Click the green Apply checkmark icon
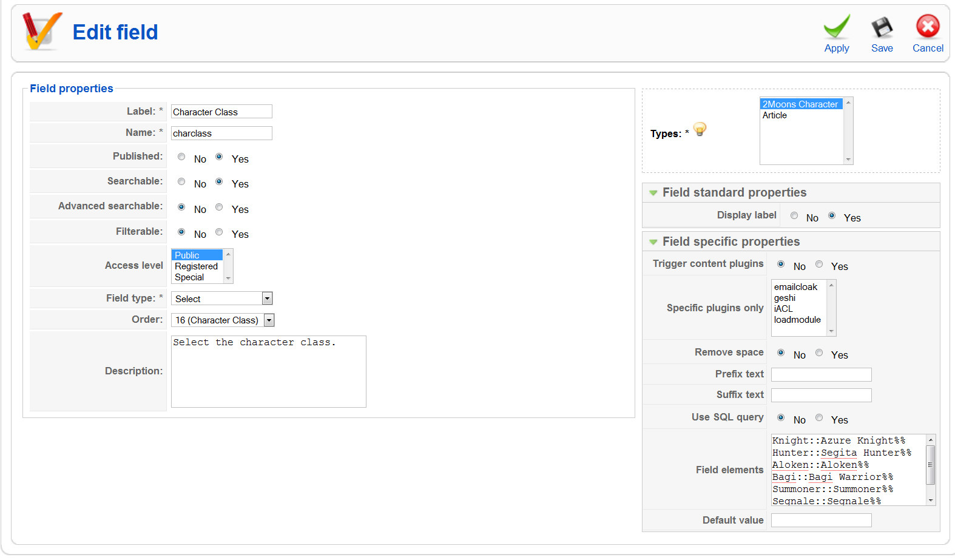955x560 pixels. tap(836, 27)
